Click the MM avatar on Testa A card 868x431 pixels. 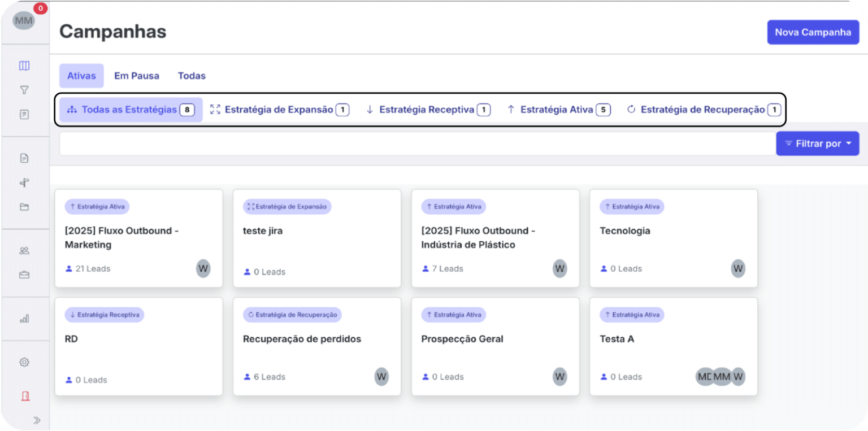pos(722,376)
